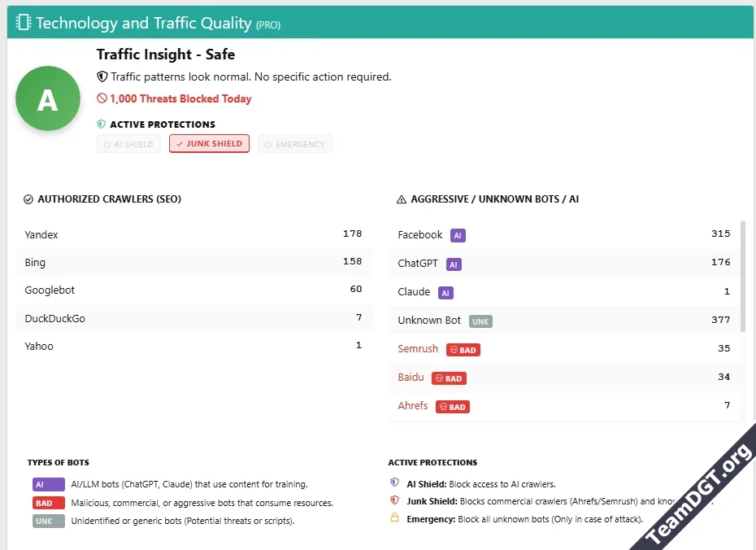Image resolution: width=756 pixels, height=550 pixels.
Task: Click the checkmark icon beside Authorized Crawlers
Action: coord(28,199)
